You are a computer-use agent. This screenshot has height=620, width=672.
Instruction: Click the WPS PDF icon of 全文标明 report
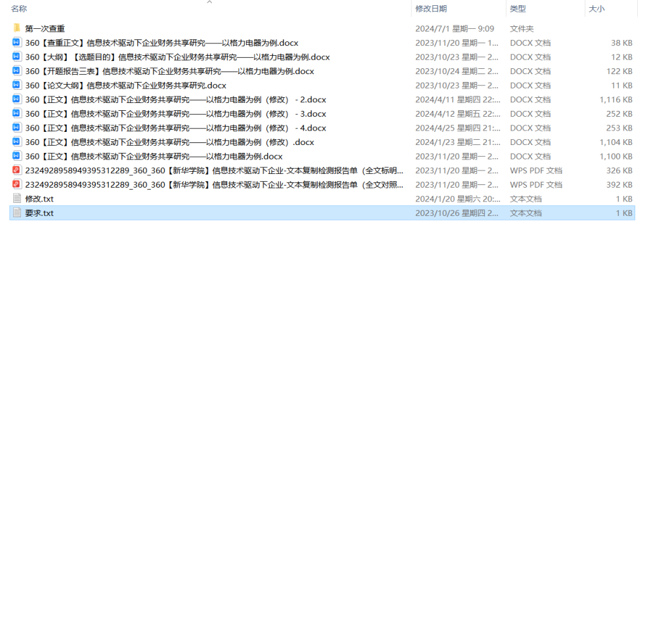click(x=17, y=171)
